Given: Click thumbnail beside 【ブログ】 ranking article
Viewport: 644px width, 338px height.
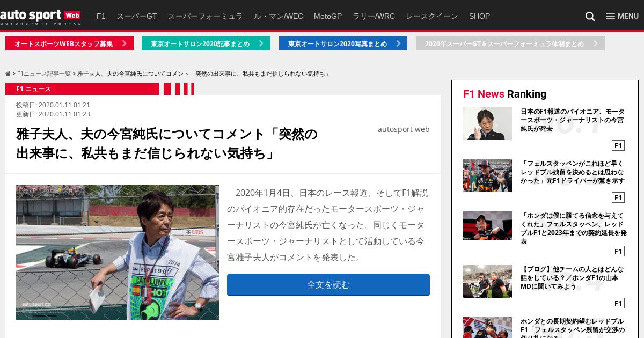Looking at the screenshot, I should tap(487, 281).
